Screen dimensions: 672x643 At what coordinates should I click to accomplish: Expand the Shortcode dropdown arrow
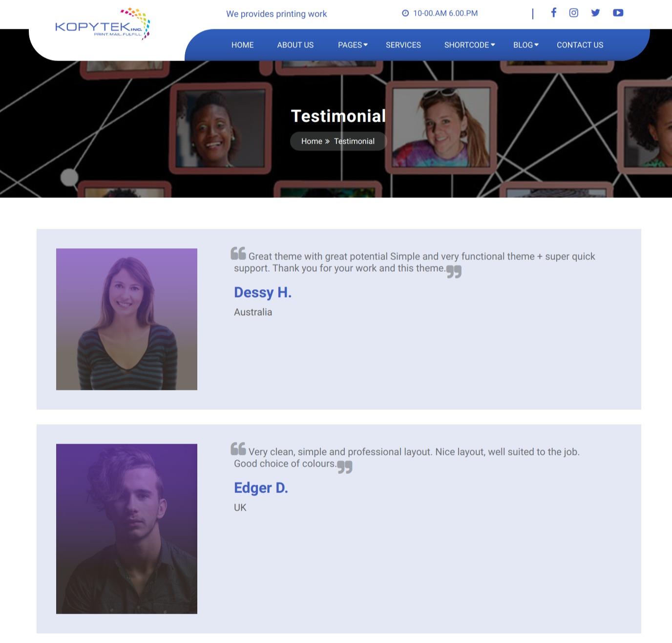(493, 44)
